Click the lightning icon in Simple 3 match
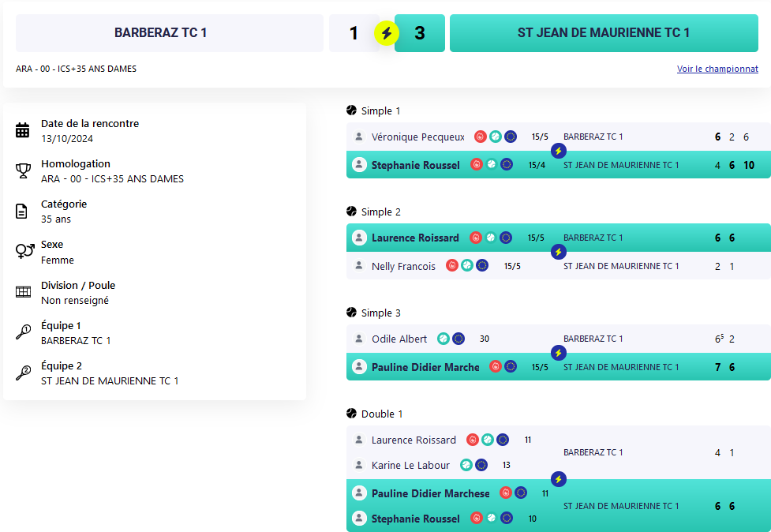This screenshot has height=532, width=771. (x=558, y=353)
